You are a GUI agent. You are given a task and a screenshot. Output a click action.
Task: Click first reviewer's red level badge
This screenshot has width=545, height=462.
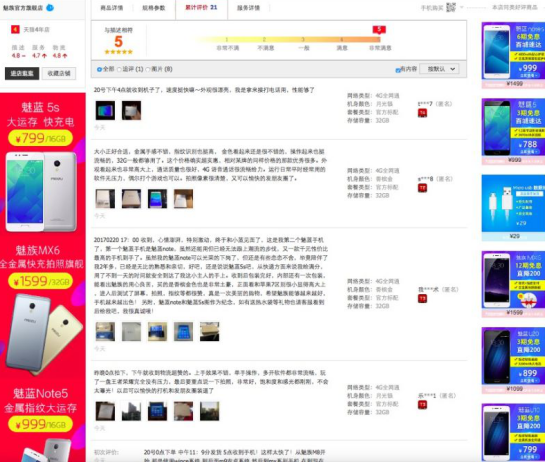click(422, 113)
